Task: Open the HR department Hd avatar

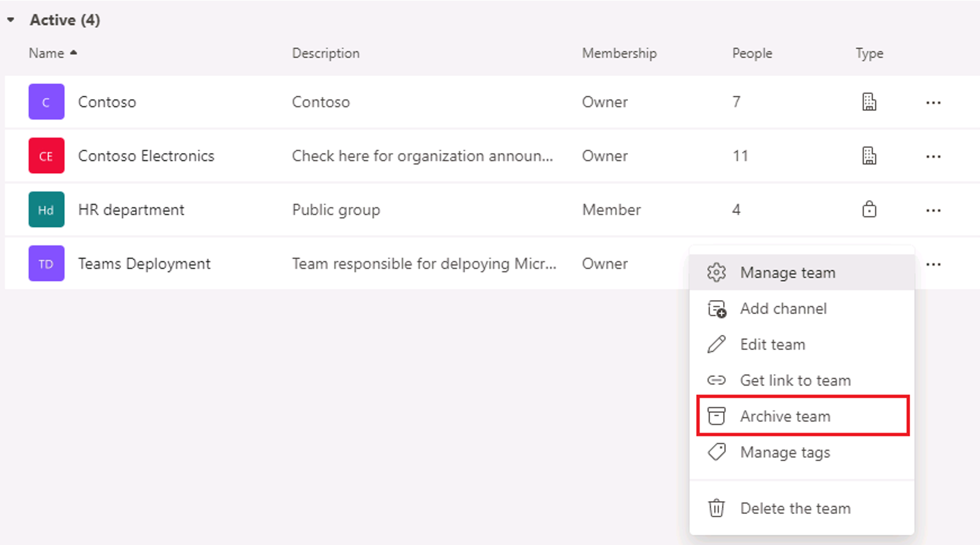Action: (46, 210)
